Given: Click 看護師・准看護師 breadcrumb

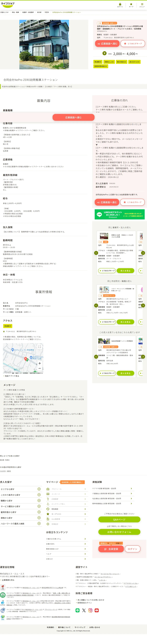Looking at the screenshot, I should coord(28,12).
